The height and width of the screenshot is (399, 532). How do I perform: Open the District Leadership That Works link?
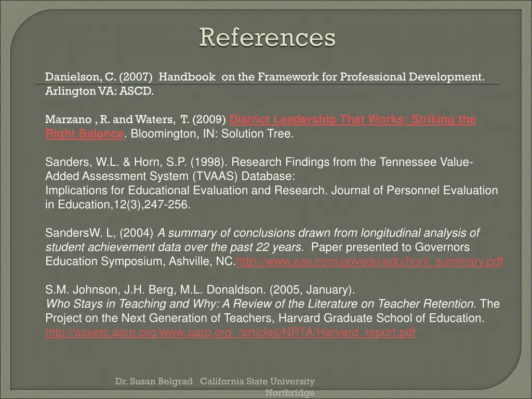pos(353,119)
